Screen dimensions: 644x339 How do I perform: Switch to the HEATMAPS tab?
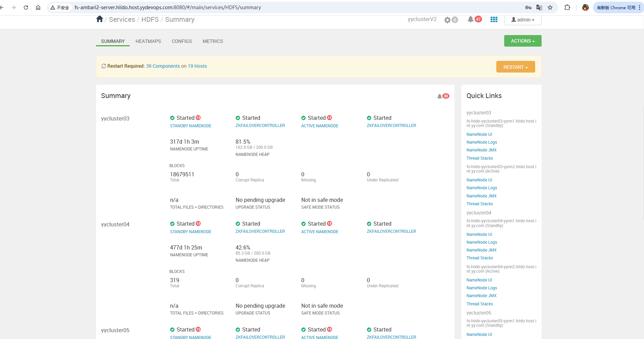(x=148, y=41)
